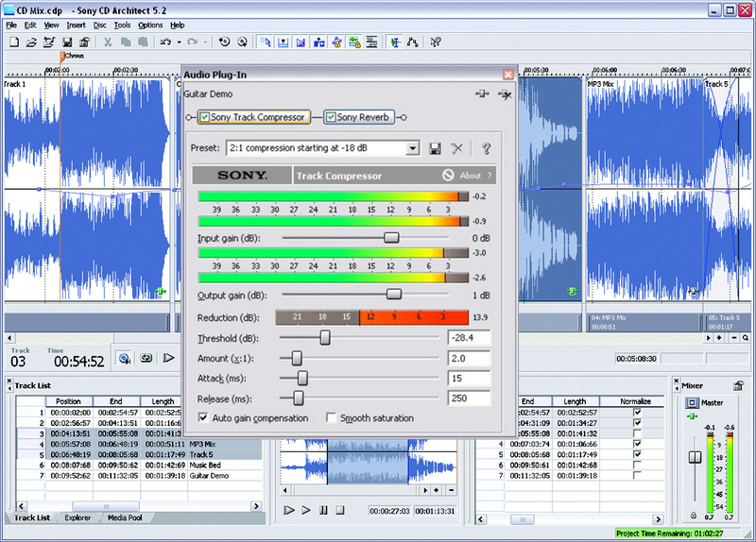Open the Disc menu
Viewport: 756px width, 542px height.
coord(99,25)
